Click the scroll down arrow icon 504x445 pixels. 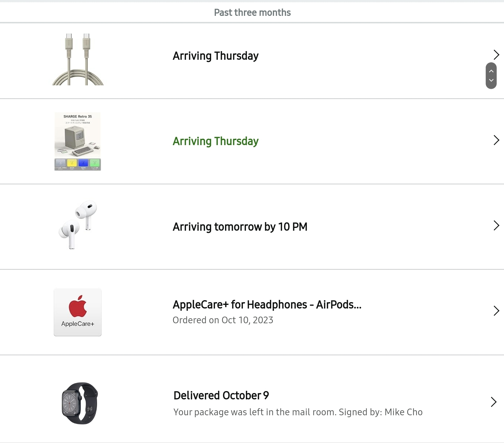pos(491,80)
